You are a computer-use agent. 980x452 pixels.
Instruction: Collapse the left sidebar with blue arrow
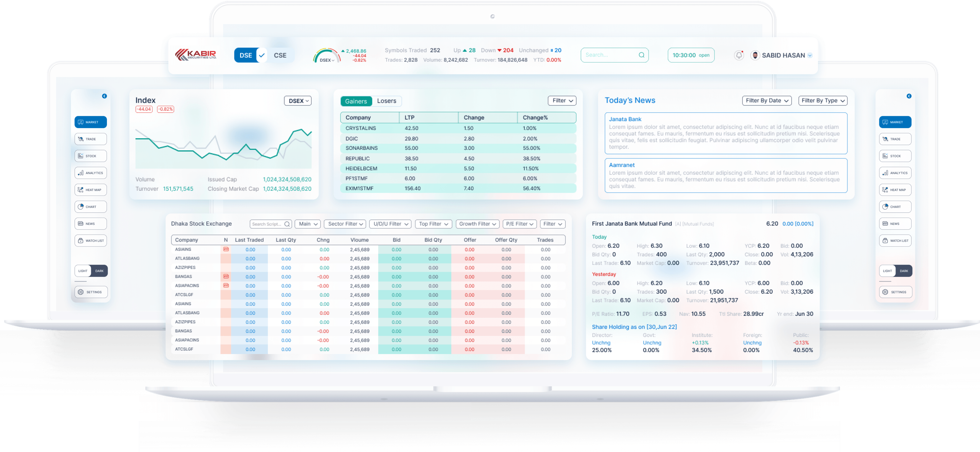104,96
